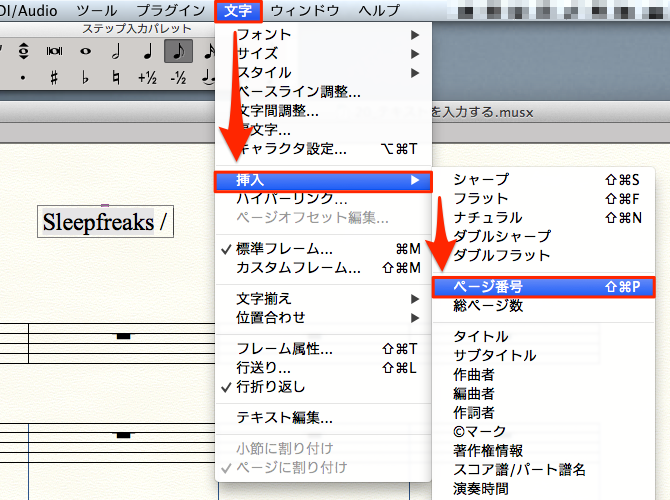Choose ハイパーリンク... menu item
The height and width of the screenshot is (500, 670).
click(323, 199)
